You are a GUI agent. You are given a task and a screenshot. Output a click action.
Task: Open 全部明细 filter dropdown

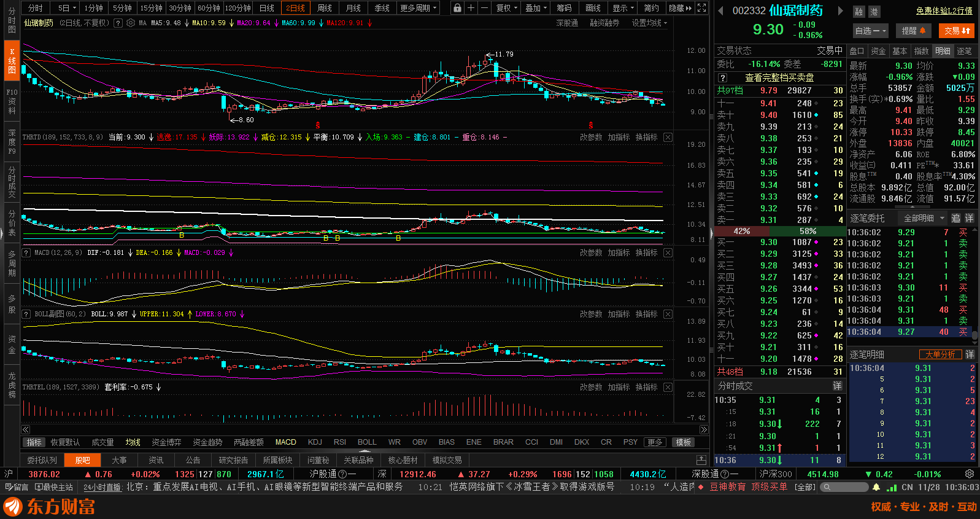click(x=923, y=218)
